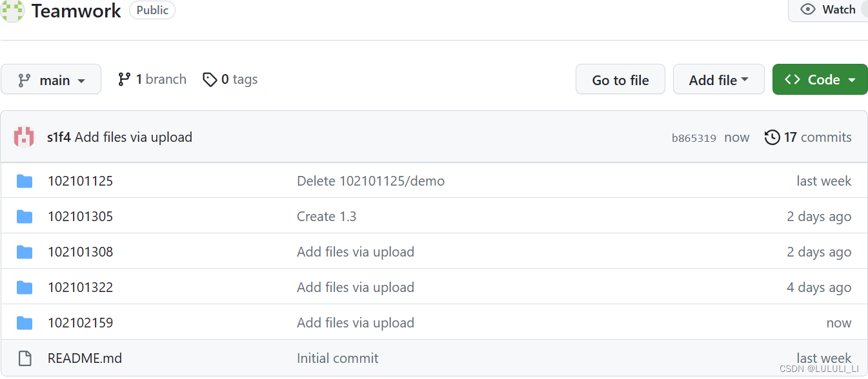
Task: Open the green Code dropdown
Action: 820,79
